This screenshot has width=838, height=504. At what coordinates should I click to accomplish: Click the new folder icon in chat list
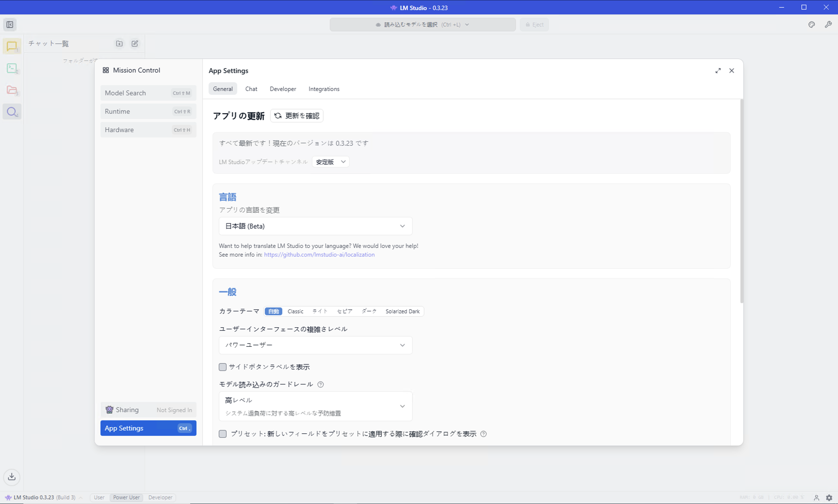pyautogui.click(x=119, y=43)
